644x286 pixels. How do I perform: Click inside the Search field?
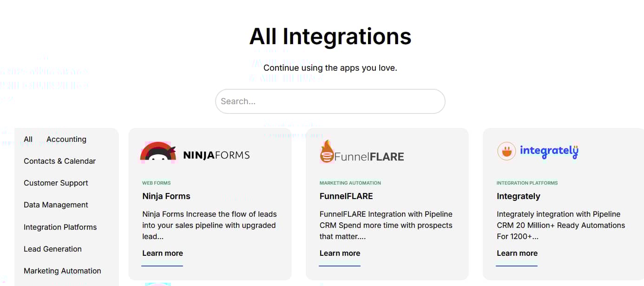click(x=330, y=101)
